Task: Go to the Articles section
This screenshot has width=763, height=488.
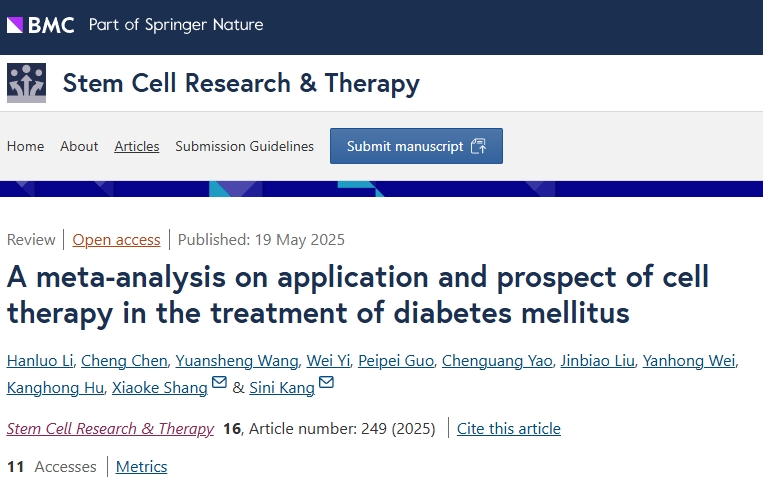Action: [x=137, y=146]
